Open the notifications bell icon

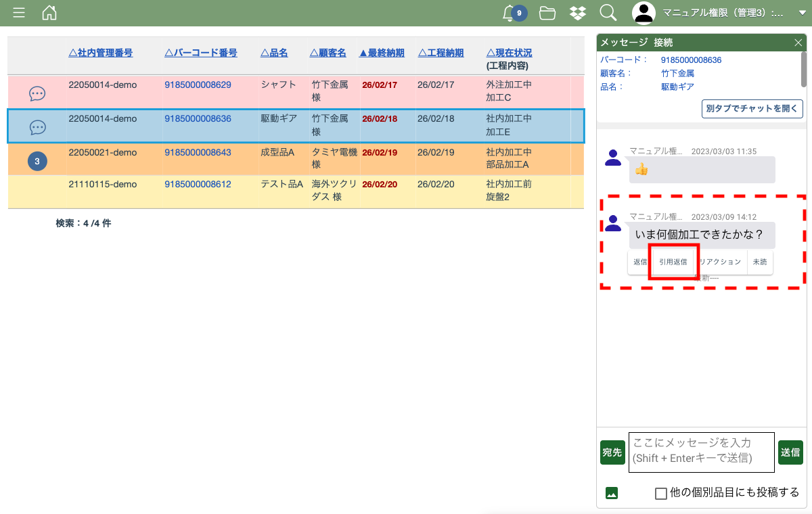pos(510,13)
